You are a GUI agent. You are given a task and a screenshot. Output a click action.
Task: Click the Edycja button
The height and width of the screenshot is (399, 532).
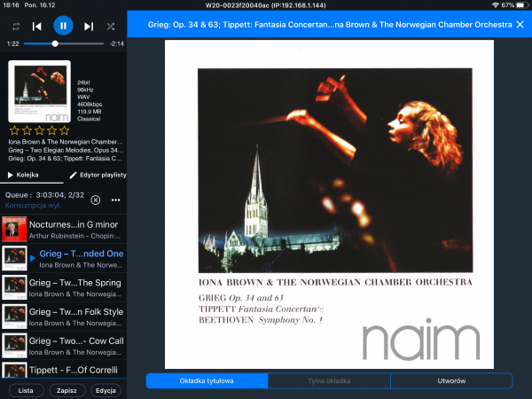tap(106, 390)
